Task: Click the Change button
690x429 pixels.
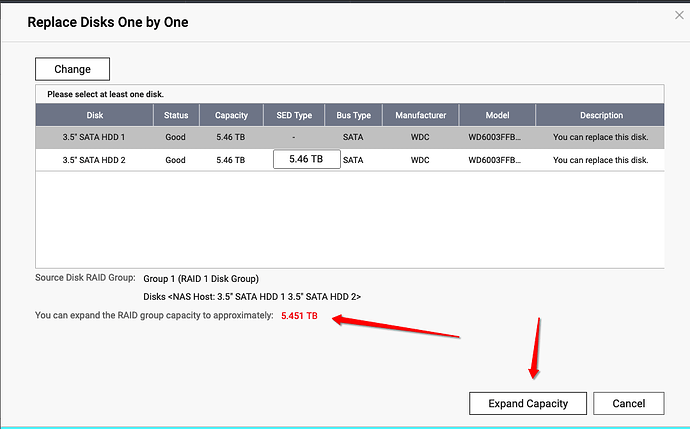Action: click(x=72, y=69)
